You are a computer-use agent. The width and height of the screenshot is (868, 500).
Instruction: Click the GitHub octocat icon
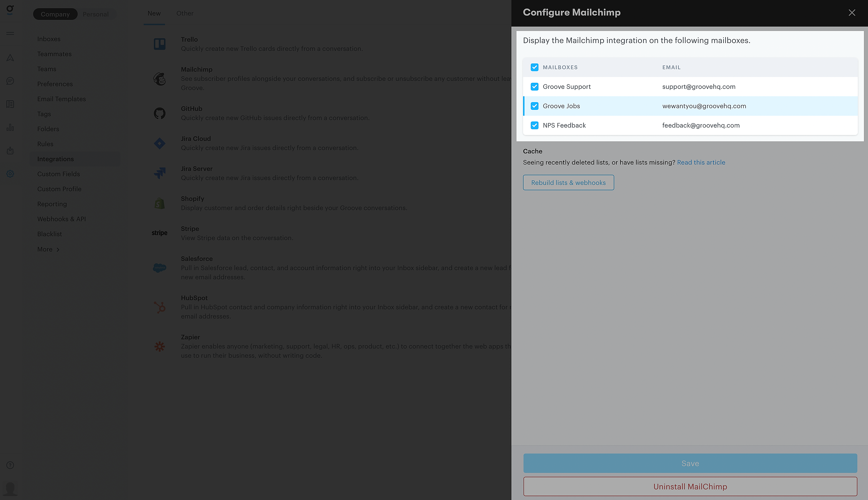point(160,113)
